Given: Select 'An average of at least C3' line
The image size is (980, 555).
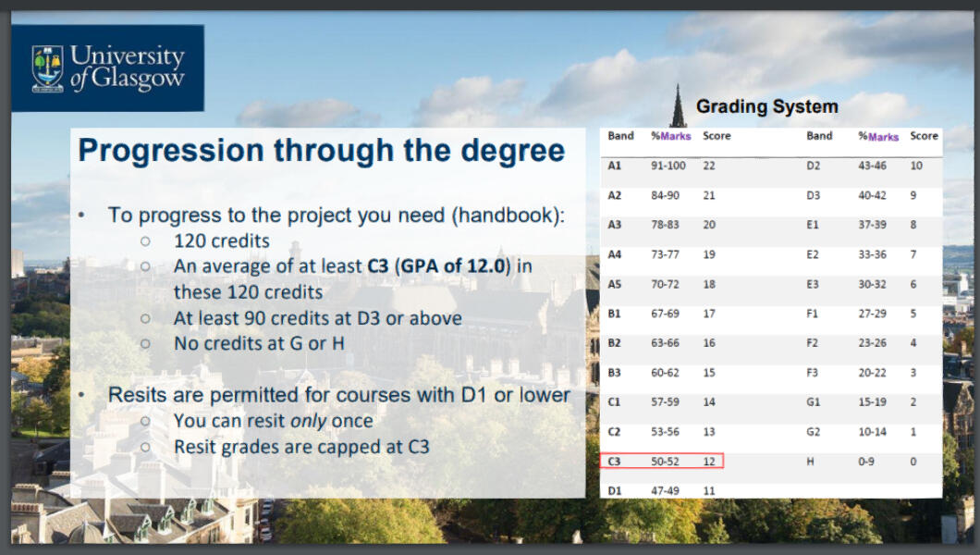Looking at the screenshot, I should 353,266.
